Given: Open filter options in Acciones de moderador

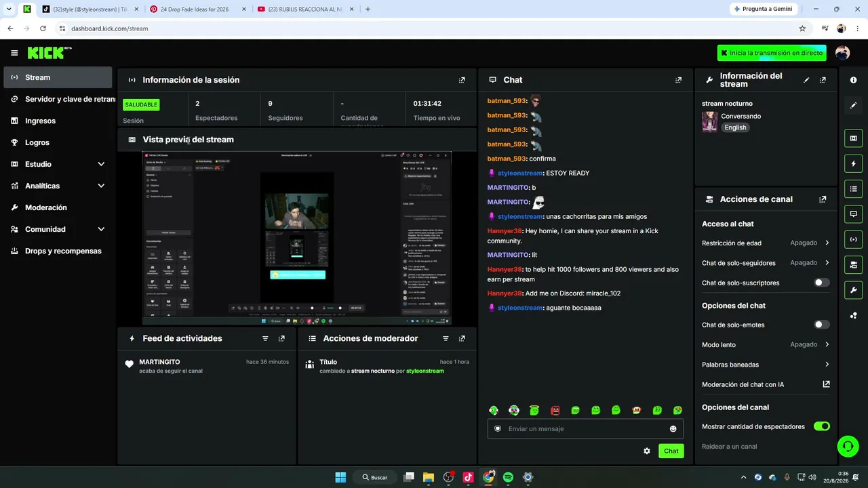Looking at the screenshot, I should click(x=446, y=338).
